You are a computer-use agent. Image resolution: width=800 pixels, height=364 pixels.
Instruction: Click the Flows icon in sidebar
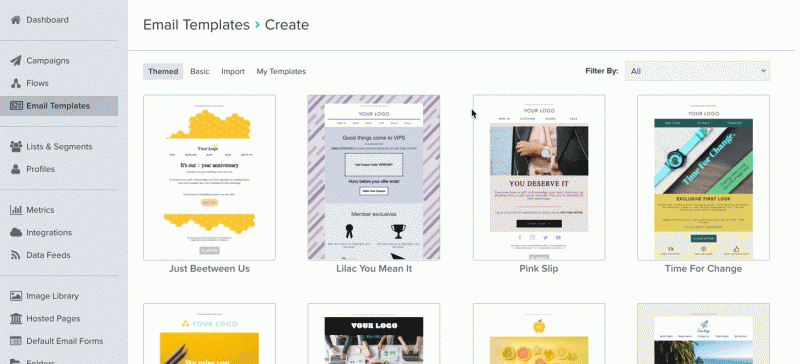(x=16, y=83)
